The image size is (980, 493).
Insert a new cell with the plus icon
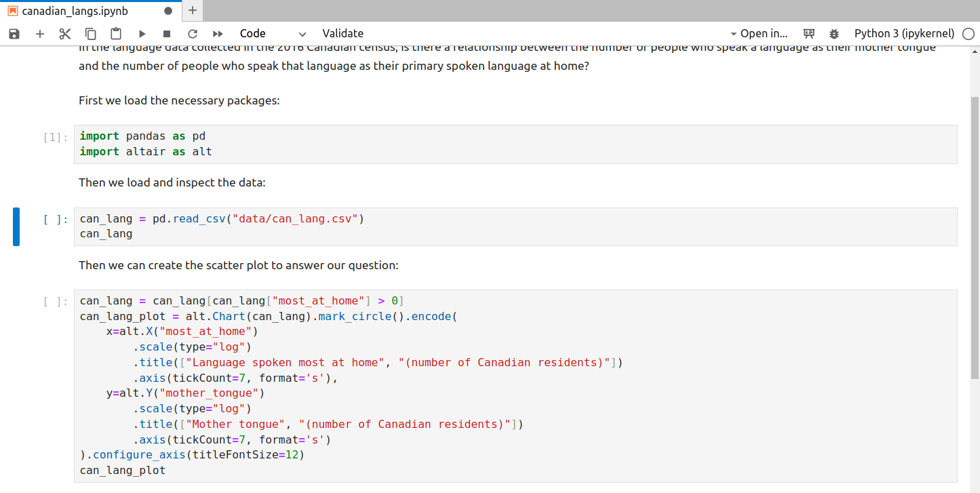pos(40,34)
